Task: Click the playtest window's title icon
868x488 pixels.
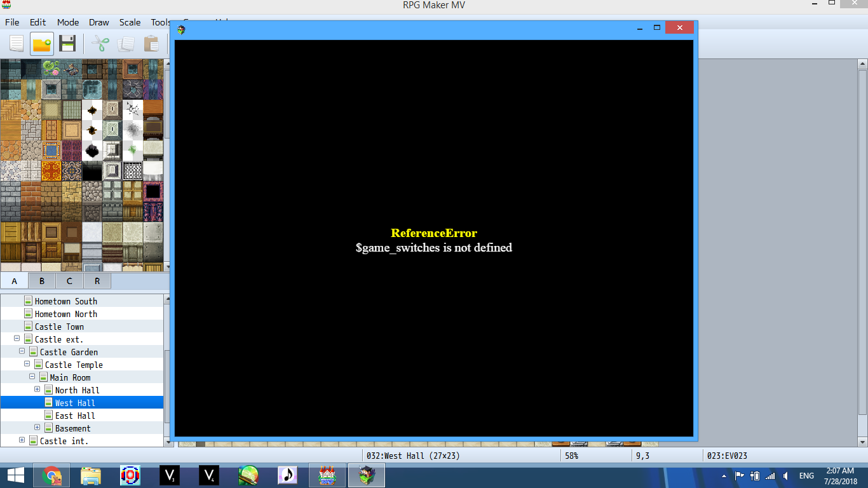Action: point(181,29)
